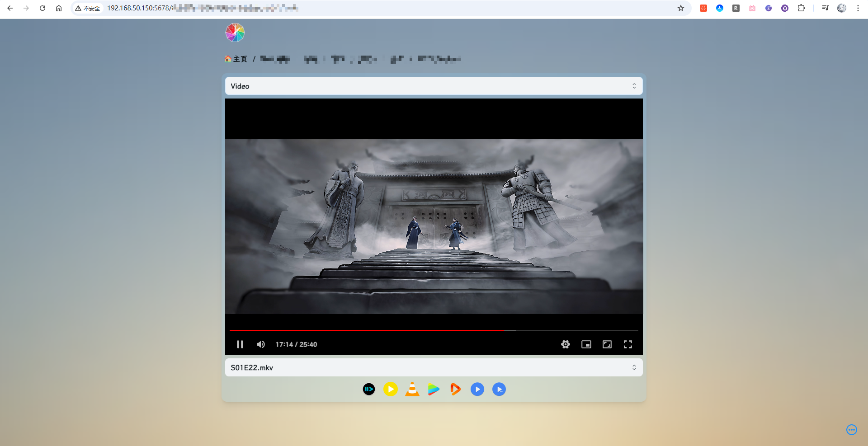
Task: Click the colorful site logo
Action: coord(235,33)
